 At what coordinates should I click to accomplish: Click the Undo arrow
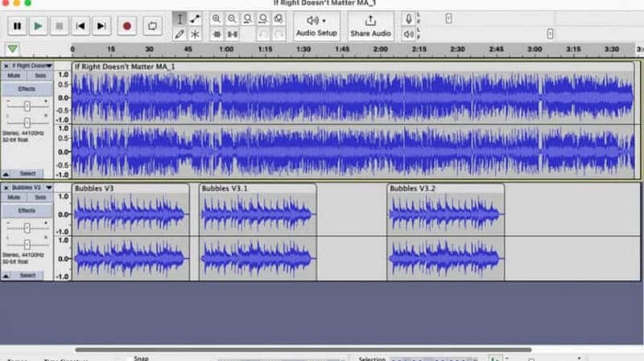pos(263,35)
